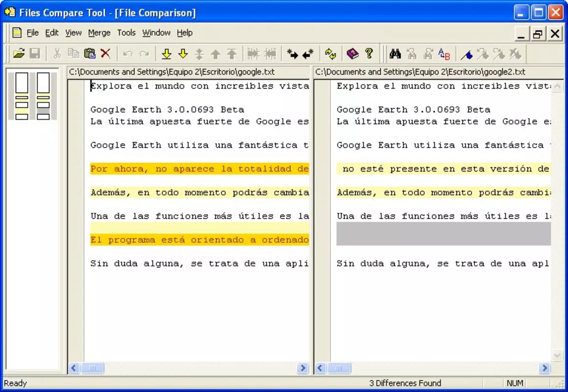Image resolution: width=568 pixels, height=392 pixels.
Task: Click the find next greyed binoculars icon
Action: 428,54
